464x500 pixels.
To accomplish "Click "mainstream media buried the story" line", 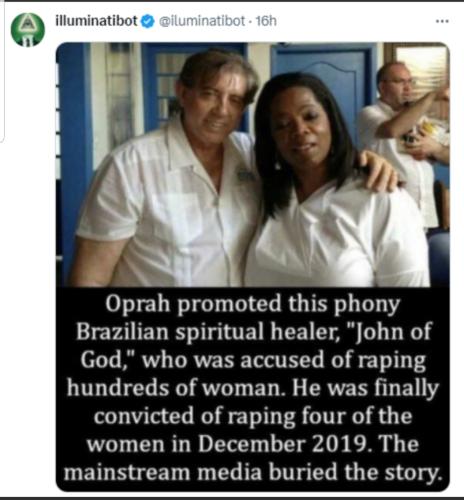I will coord(253,473).
